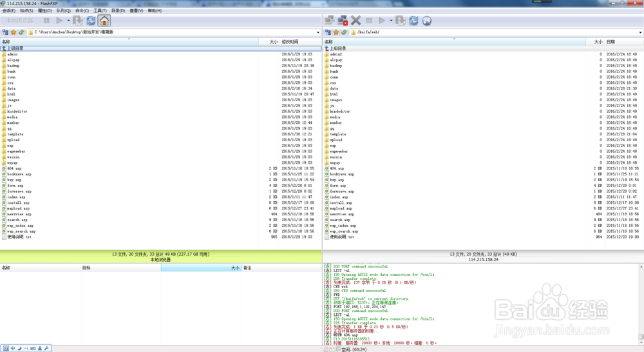Click the Abort X icon in the remote toolbar
644x352 pixels.
(355, 21)
